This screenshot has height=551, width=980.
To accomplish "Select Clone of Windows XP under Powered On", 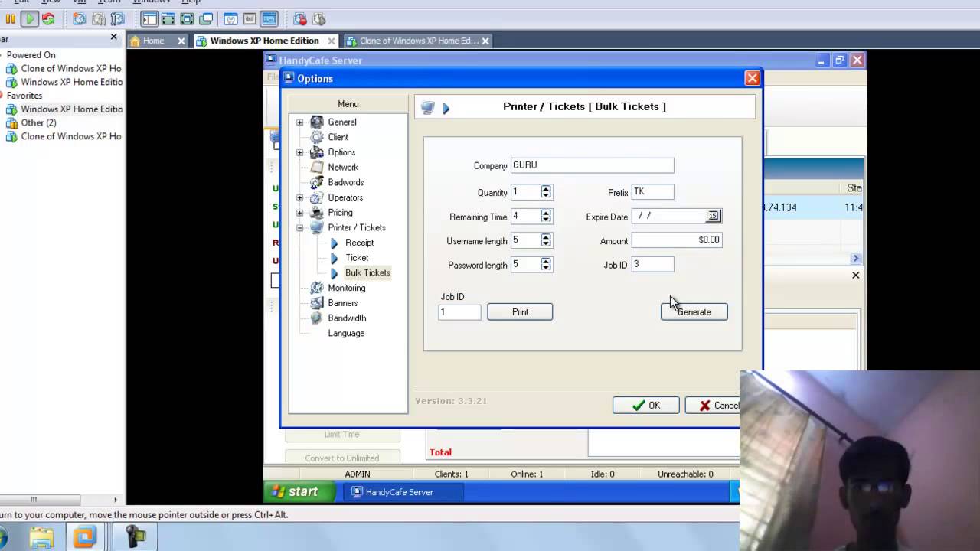I will (x=71, y=68).
